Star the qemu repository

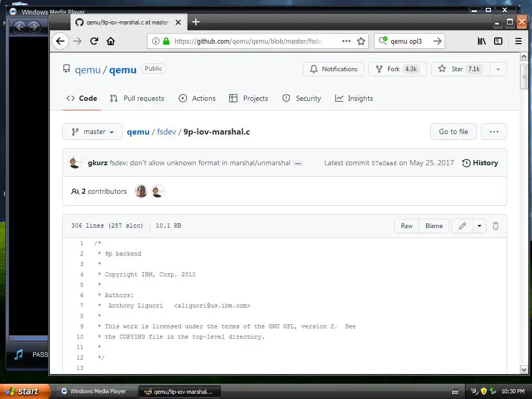click(x=460, y=69)
